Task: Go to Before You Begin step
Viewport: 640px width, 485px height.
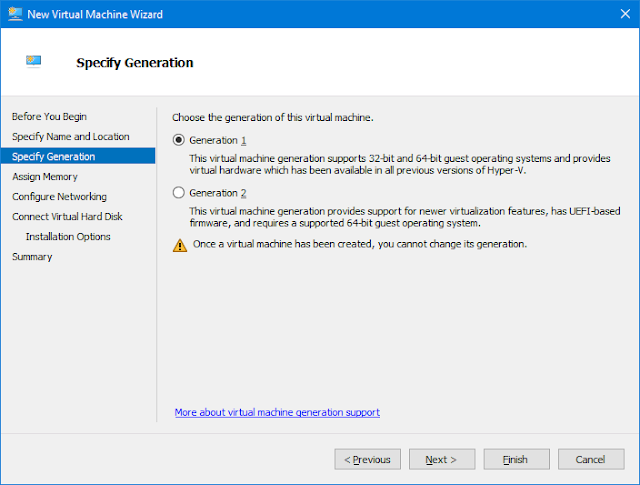Action: click(x=49, y=116)
